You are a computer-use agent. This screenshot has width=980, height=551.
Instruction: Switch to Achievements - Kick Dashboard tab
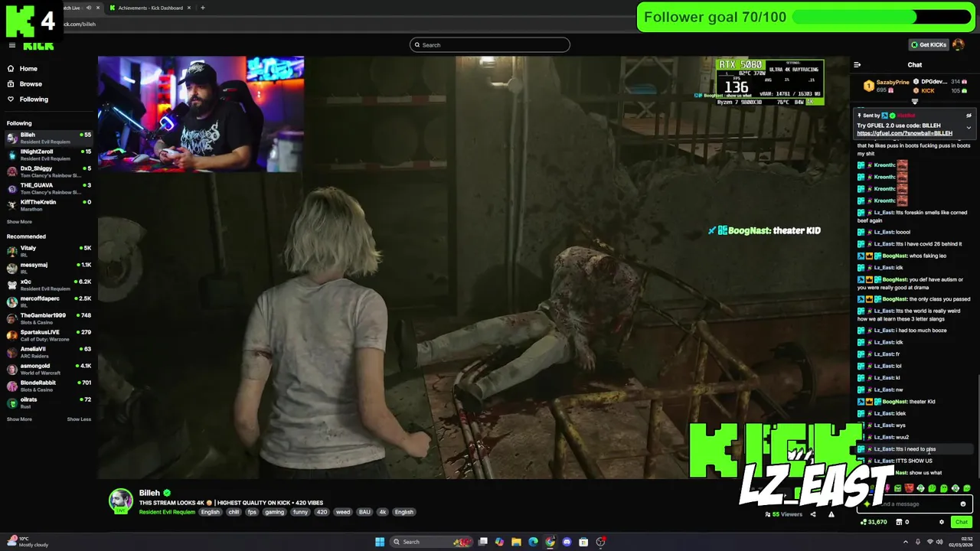pyautogui.click(x=150, y=8)
